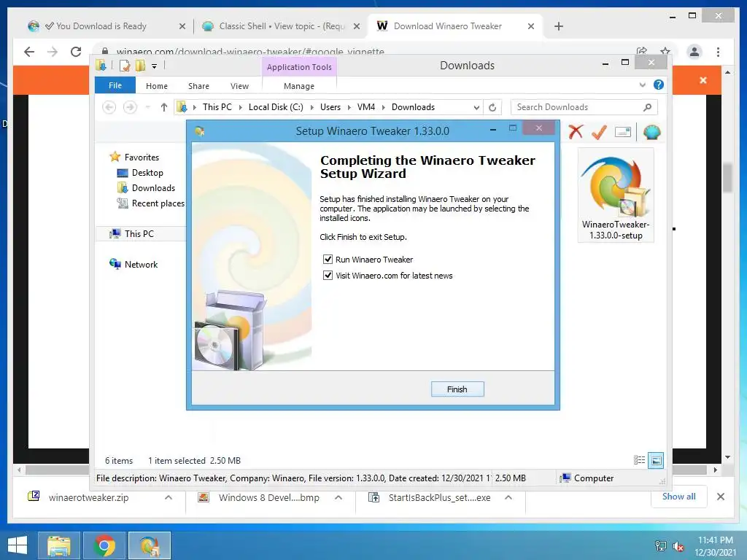Open Chrome three-dot menu
The height and width of the screenshot is (560, 747).
pos(718,52)
